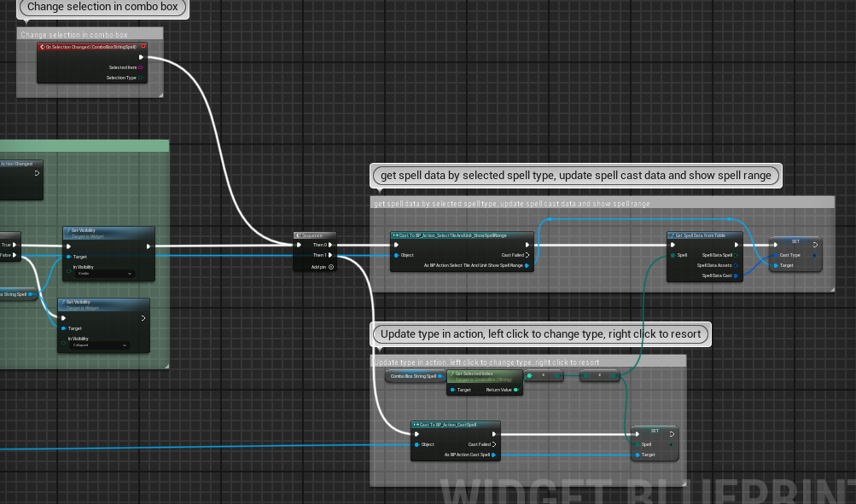Click exec output pin of the Spell SET node

[672, 434]
